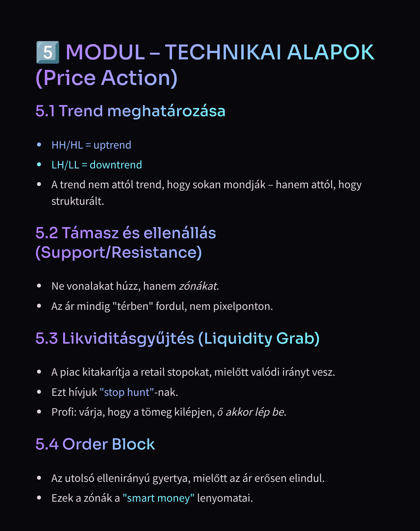Select the "5.2 Támasz és ellenállás" heading

[x=126, y=233]
